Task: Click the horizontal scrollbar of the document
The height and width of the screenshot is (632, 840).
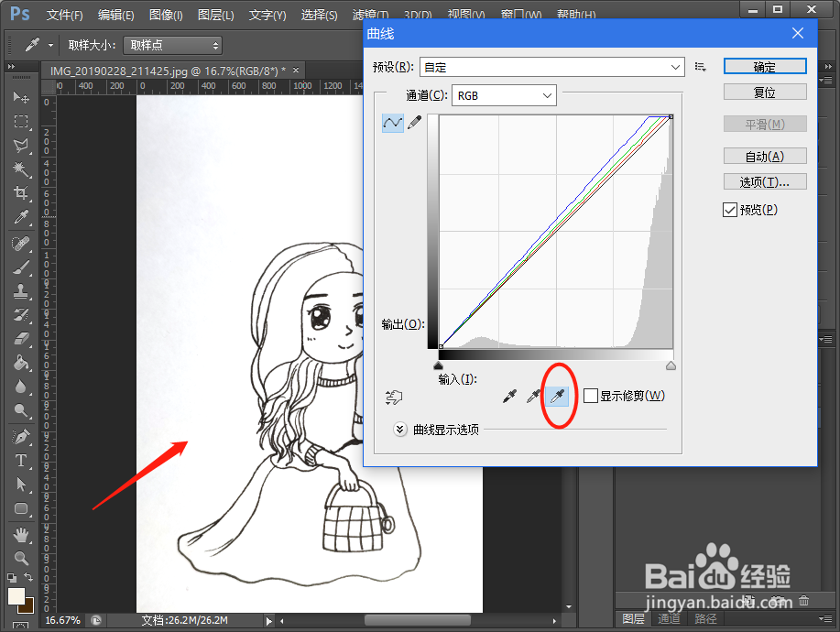Action: [418, 620]
